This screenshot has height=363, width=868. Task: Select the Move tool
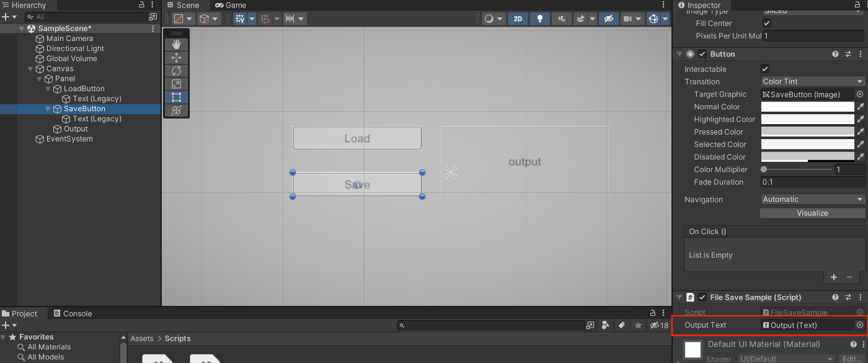177,58
